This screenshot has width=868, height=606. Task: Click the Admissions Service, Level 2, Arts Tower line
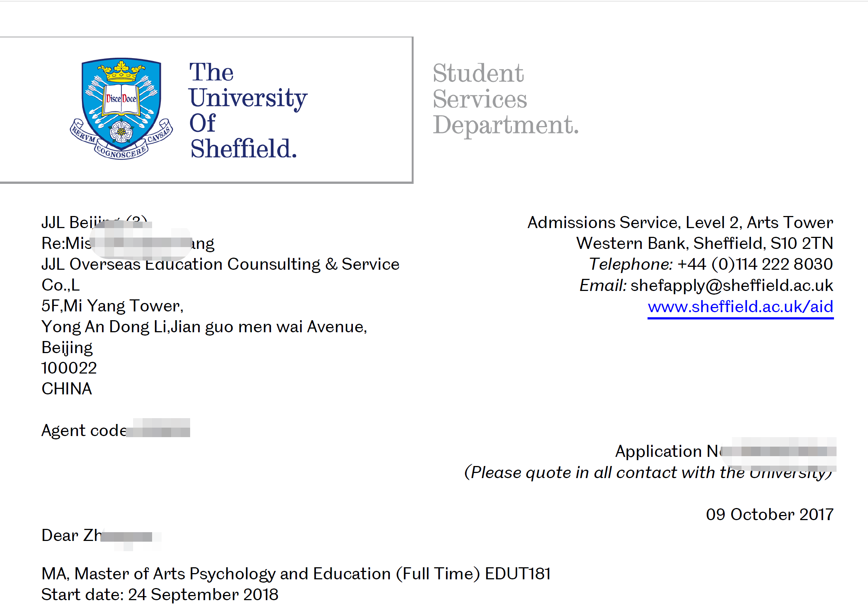coord(680,223)
